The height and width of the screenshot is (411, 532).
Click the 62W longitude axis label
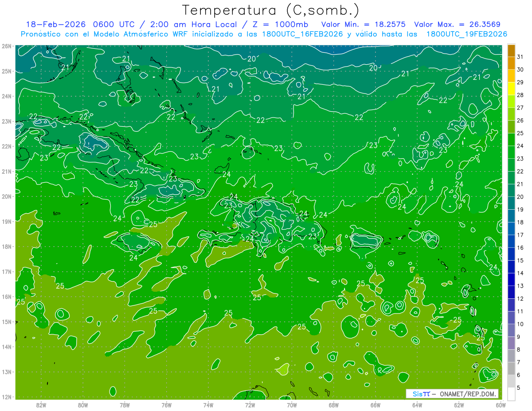[459, 405]
